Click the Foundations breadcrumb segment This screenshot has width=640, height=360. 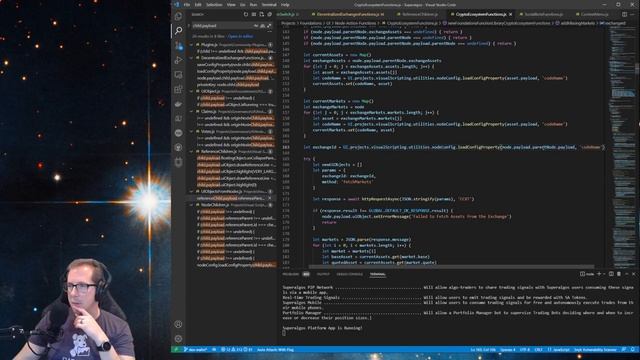click(x=311, y=23)
